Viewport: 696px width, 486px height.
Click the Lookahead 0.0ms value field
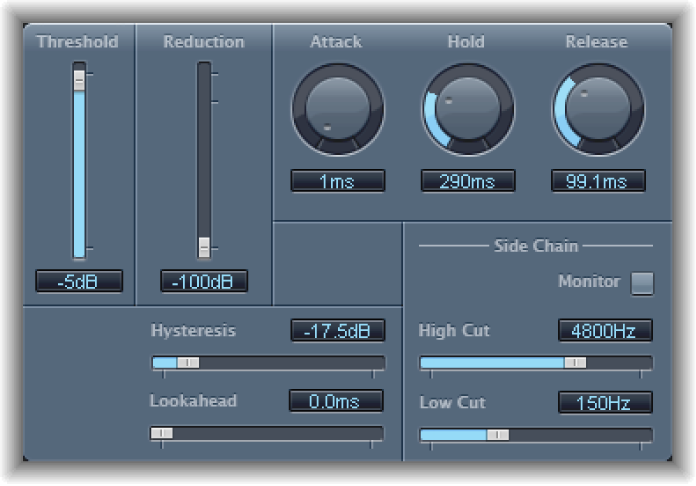point(336,401)
